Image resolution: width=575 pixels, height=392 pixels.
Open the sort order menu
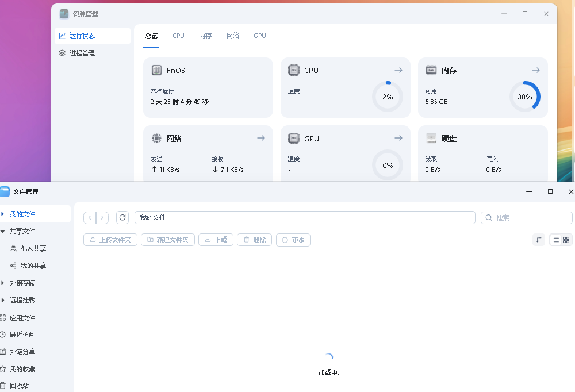tap(539, 240)
